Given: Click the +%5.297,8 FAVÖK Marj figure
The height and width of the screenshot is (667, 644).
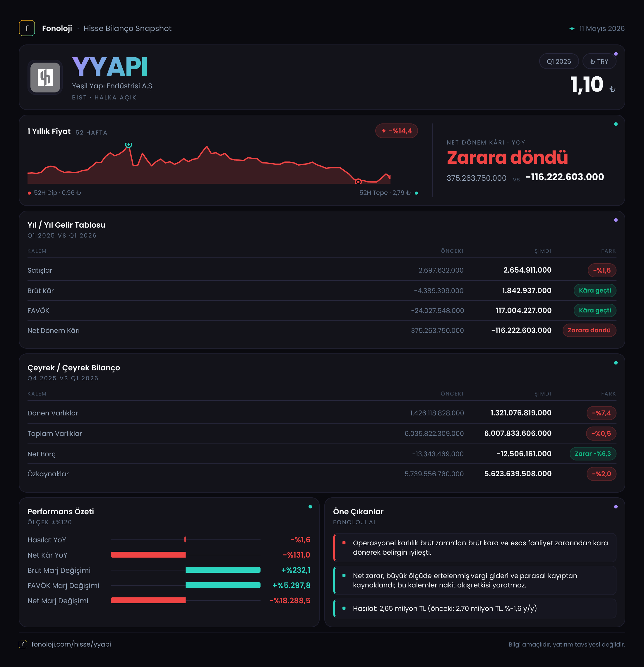Looking at the screenshot, I should click(x=291, y=585).
